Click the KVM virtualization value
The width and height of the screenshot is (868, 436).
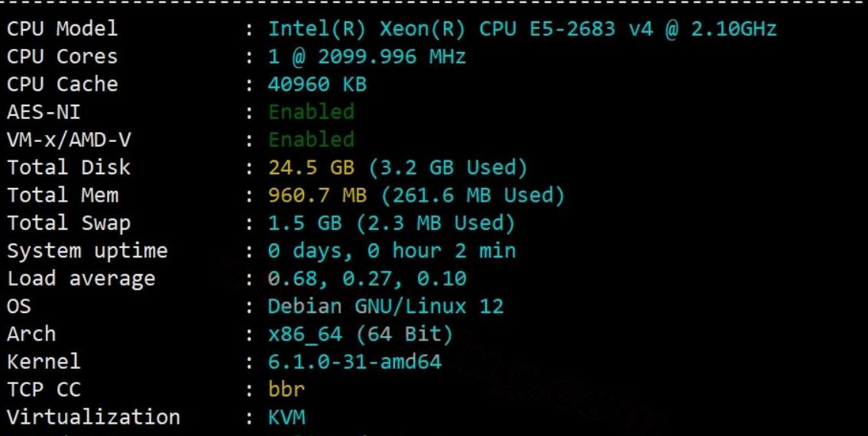click(x=287, y=417)
